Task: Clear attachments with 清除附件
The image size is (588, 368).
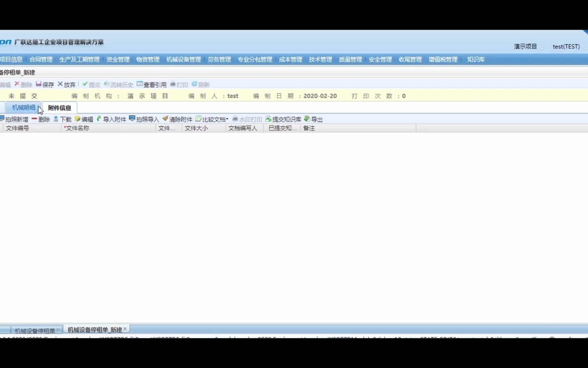Action: (x=177, y=119)
